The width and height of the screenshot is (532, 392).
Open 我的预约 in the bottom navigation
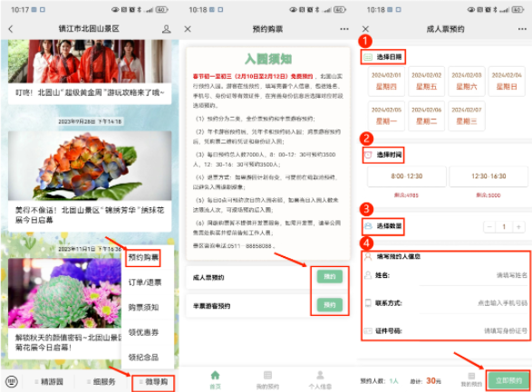tap(267, 380)
